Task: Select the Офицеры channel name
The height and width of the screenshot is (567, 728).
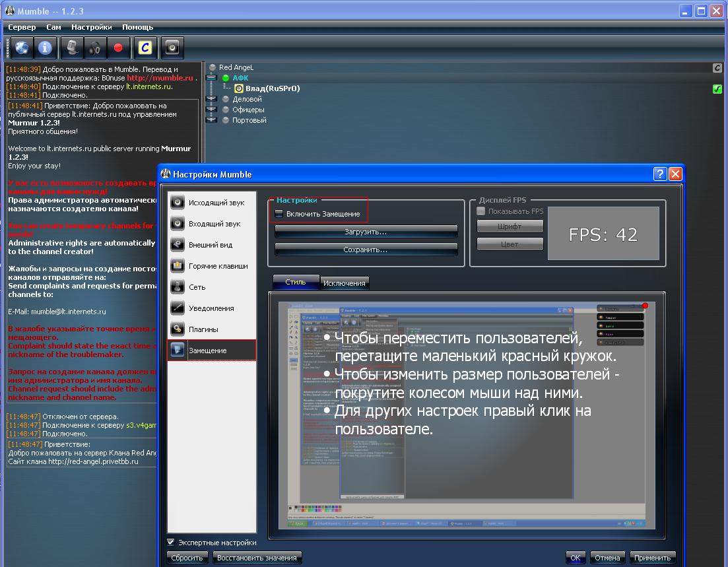Action: coord(248,110)
